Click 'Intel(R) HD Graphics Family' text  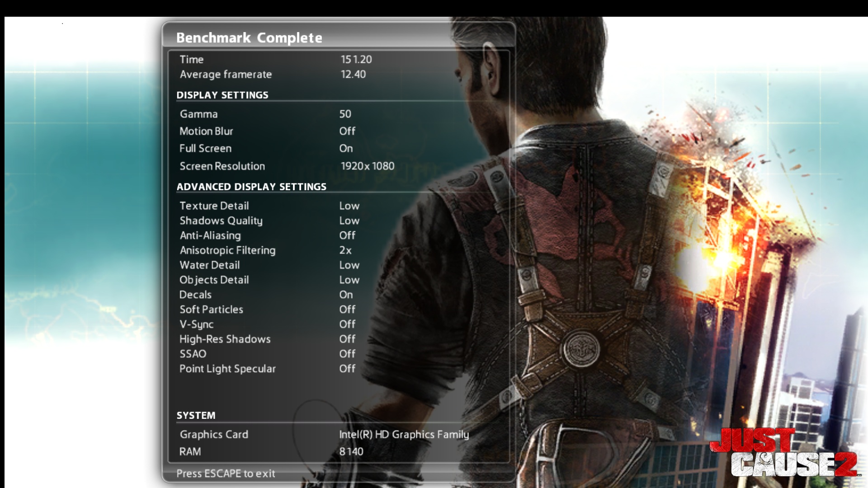point(404,435)
